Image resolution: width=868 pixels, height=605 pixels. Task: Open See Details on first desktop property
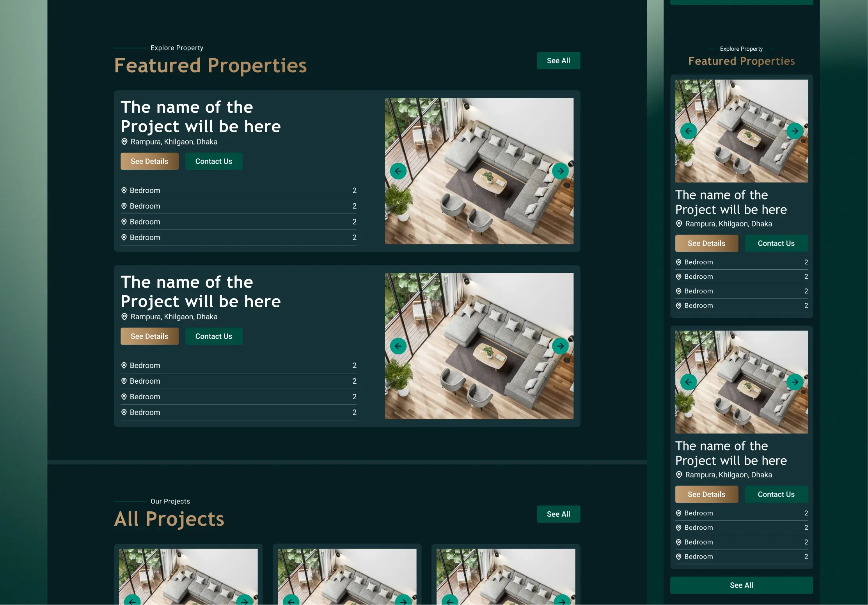pyautogui.click(x=149, y=161)
